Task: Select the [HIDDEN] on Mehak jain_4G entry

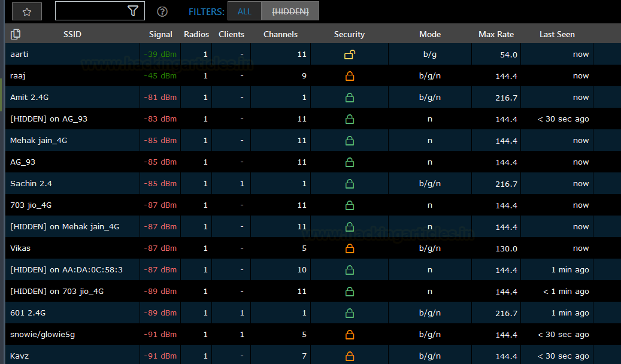Action: coord(65,226)
